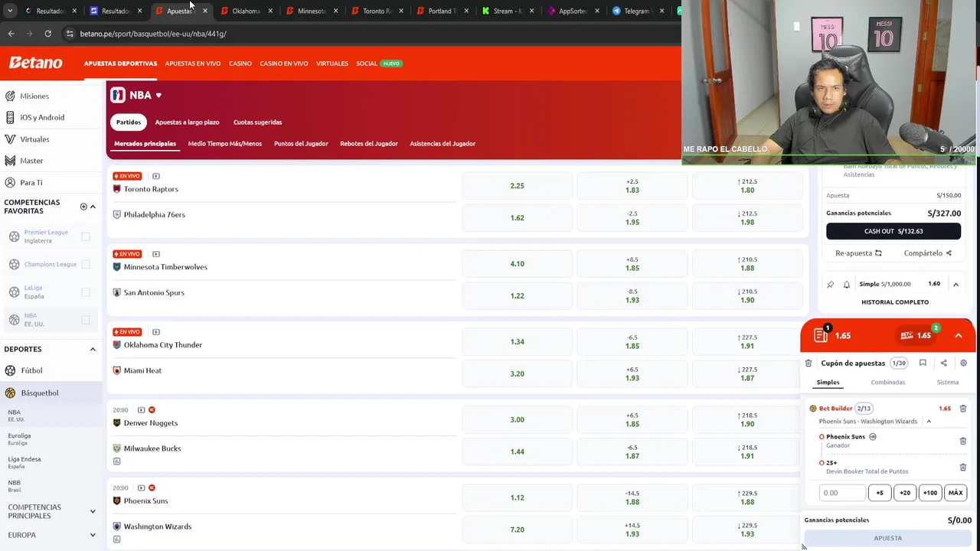
Task: Open the NBA league dropdown arrow
Action: (158, 96)
